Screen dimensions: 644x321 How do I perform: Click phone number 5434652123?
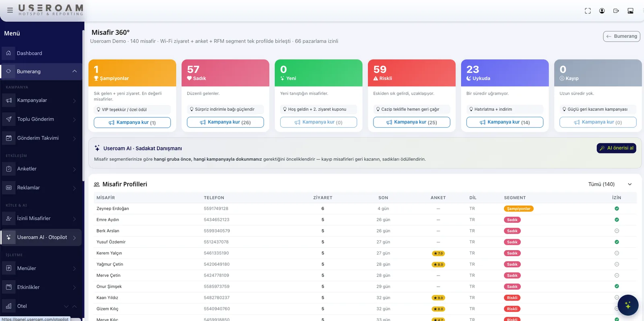point(217,220)
